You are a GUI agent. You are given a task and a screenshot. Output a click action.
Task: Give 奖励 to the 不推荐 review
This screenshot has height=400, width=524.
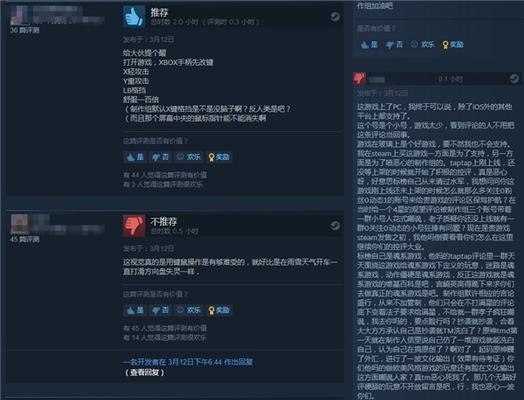pyautogui.click(x=219, y=310)
